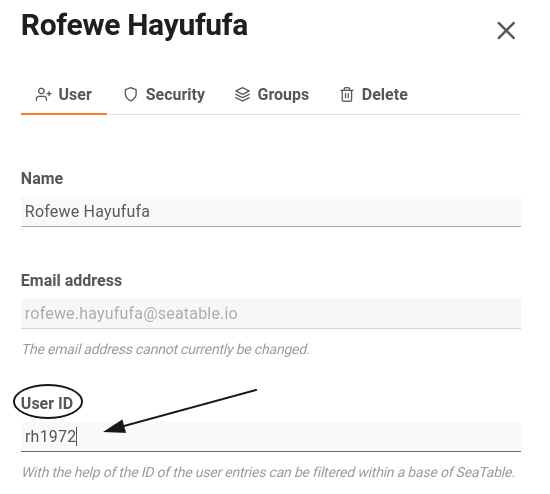Click the orange underline beneath User tab

pyautogui.click(x=64, y=114)
